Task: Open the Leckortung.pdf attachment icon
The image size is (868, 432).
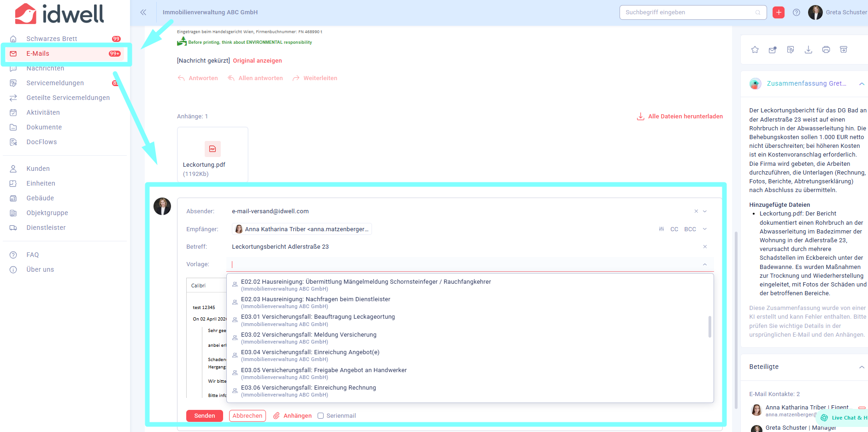Action: point(213,149)
